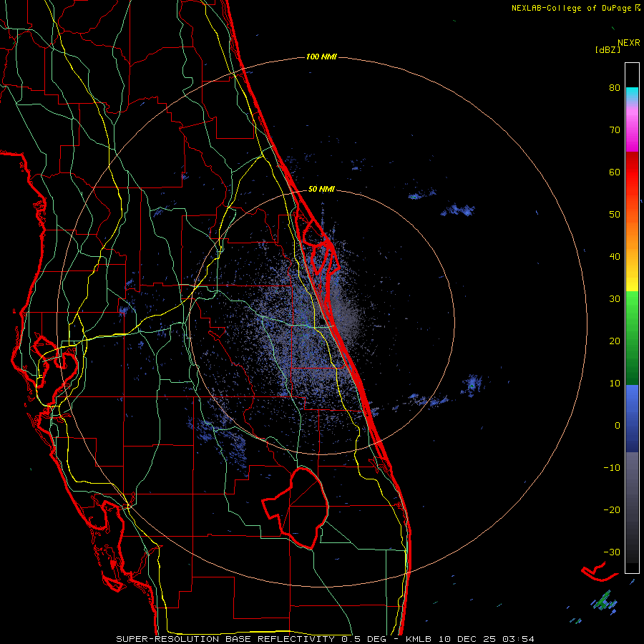Click the 50 NMI range ring label
This screenshot has height=644, width=644.
point(321,189)
